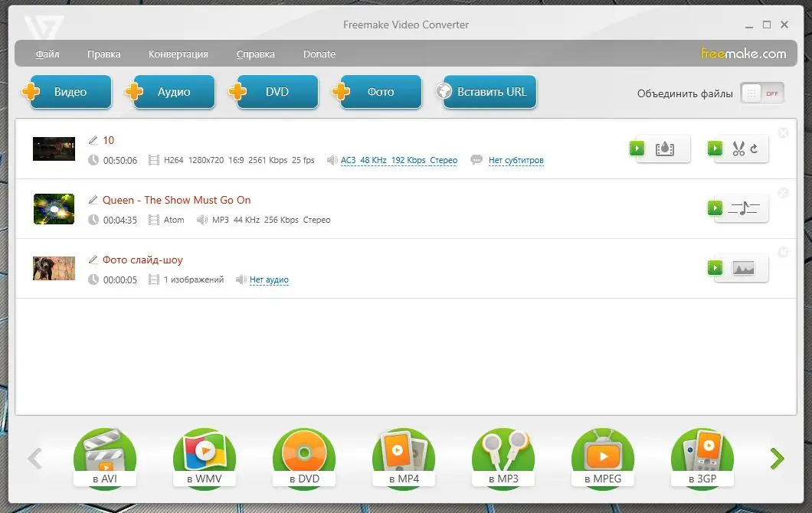Open the "Файл" menu
Image resolution: width=812 pixels, height=513 pixels.
pos(47,54)
